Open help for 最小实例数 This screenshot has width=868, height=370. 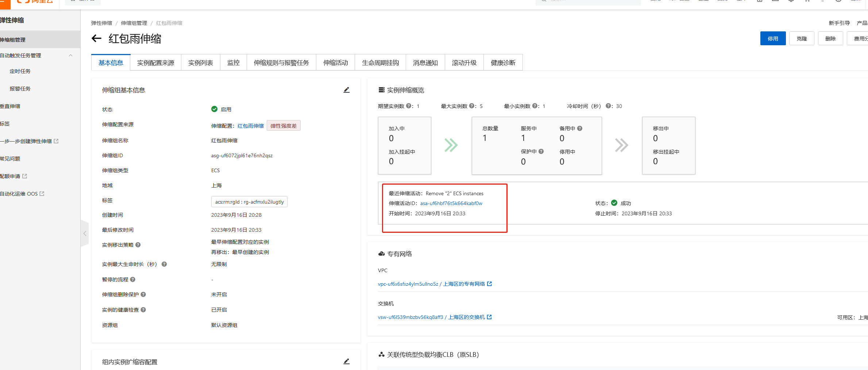[535, 106]
